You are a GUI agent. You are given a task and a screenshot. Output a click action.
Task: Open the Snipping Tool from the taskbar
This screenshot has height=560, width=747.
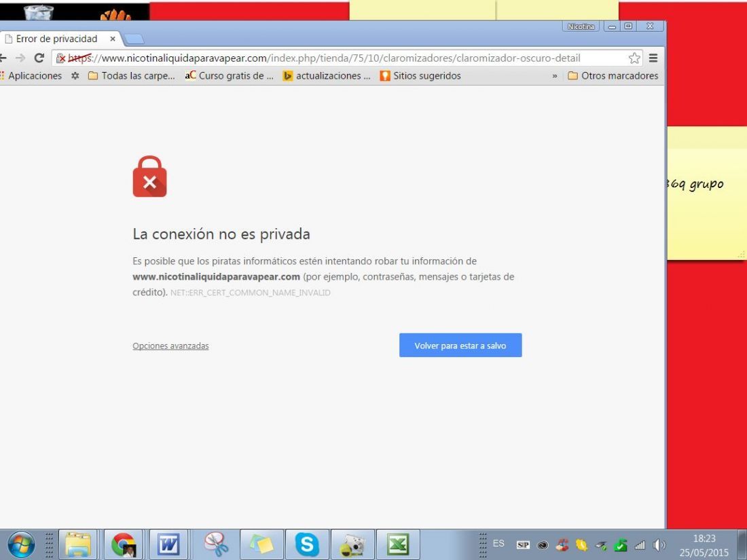pos(216,544)
